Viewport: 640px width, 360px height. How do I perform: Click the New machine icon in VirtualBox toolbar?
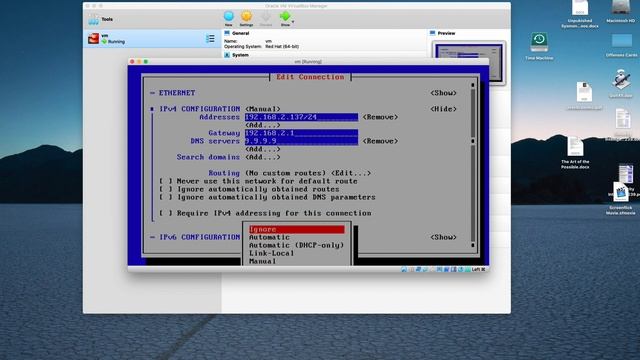[x=229, y=16]
